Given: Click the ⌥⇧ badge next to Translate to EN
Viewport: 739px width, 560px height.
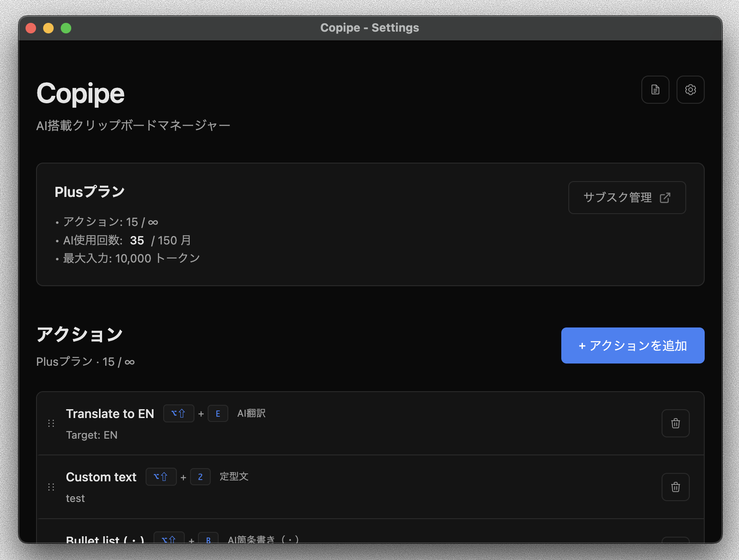Looking at the screenshot, I should [x=178, y=413].
